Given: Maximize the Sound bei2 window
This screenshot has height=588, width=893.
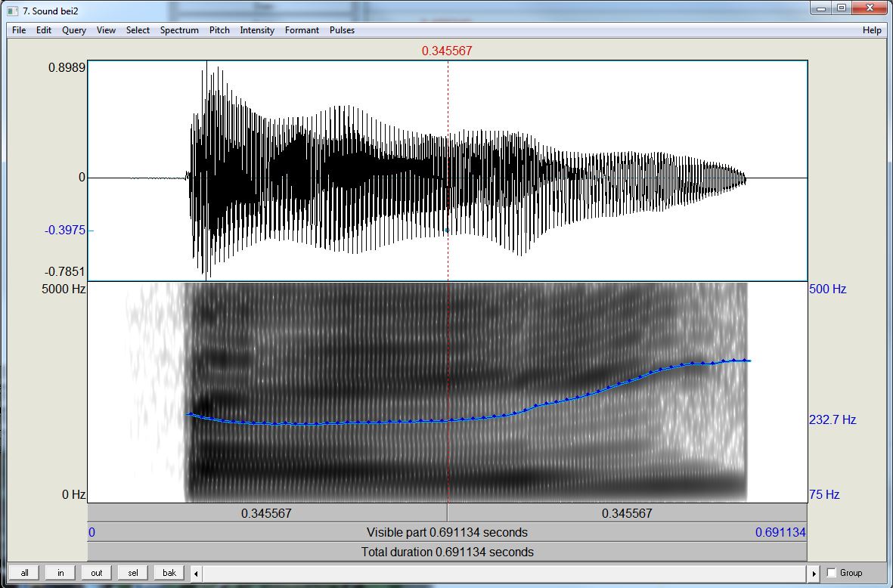Looking at the screenshot, I should tap(842, 8).
